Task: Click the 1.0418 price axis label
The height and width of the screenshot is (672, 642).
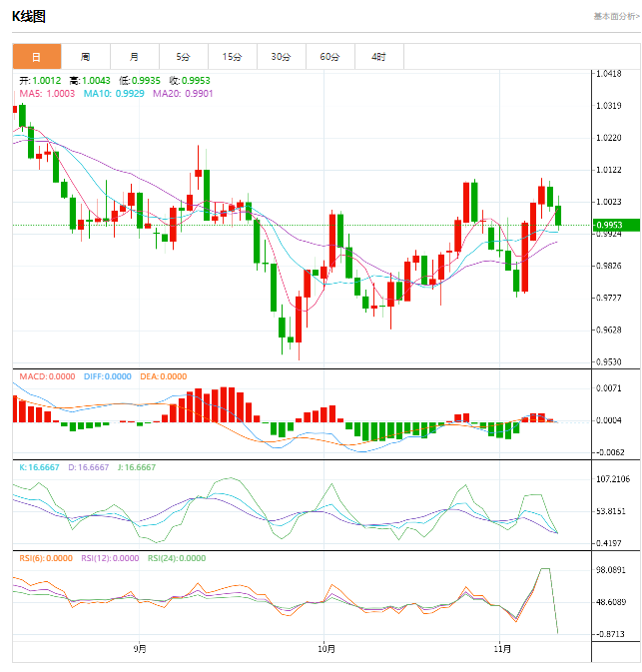Action: click(609, 74)
